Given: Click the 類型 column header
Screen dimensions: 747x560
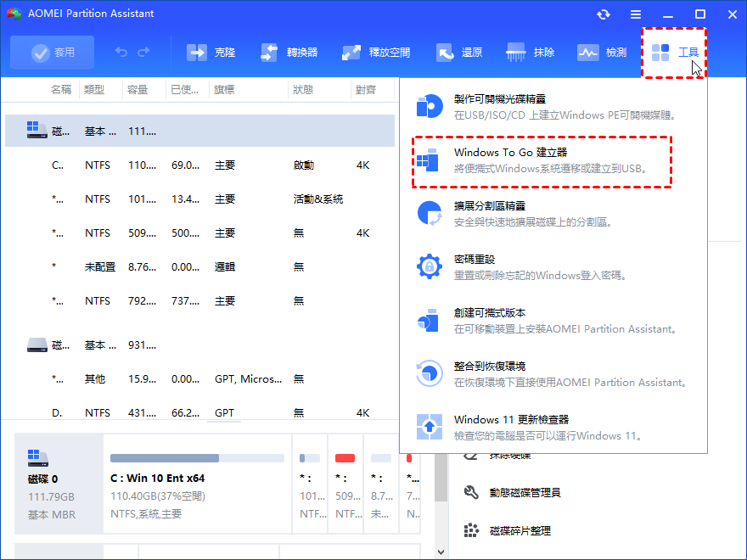Looking at the screenshot, I should point(94,90).
